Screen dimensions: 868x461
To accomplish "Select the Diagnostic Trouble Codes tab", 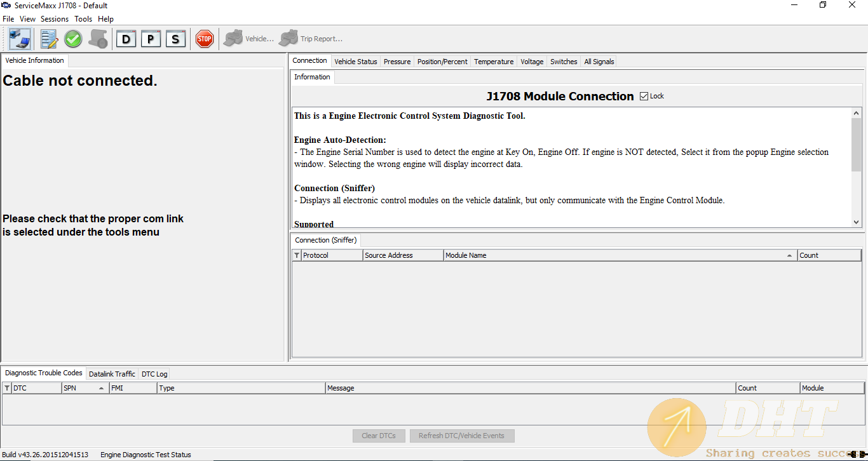I will point(43,373).
